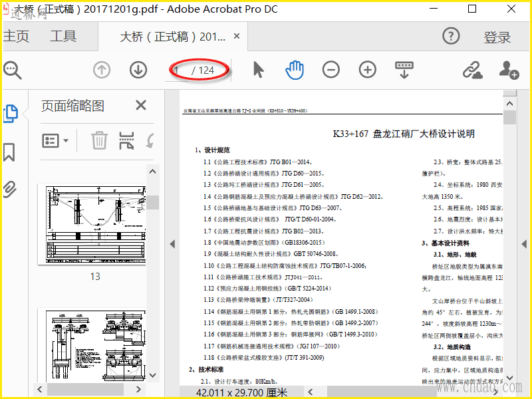Minimize the Acrobat window
The width and height of the screenshot is (532, 399).
pos(434,9)
